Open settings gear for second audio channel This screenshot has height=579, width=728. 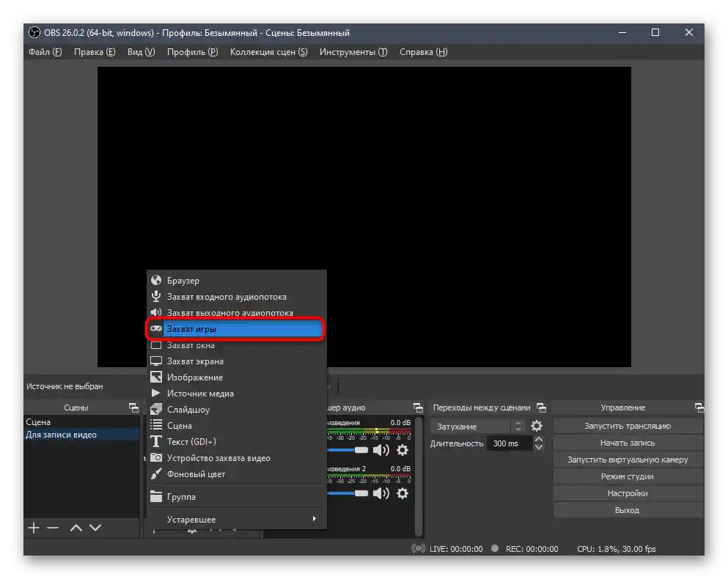coord(402,493)
